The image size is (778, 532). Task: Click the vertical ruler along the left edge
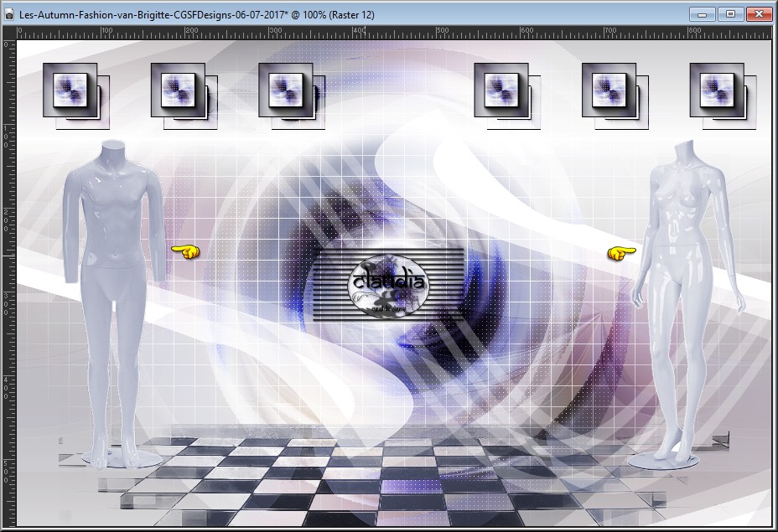tap(9, 283)
